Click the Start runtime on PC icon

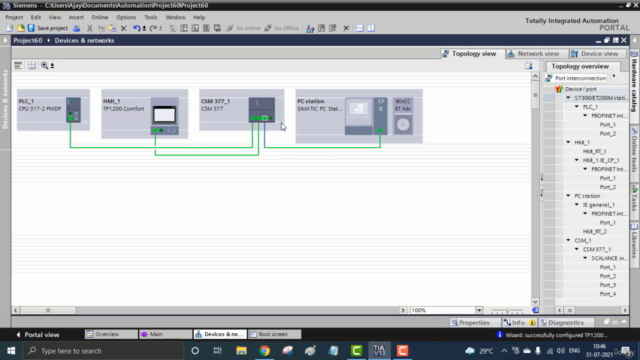[x=217, y=28]
